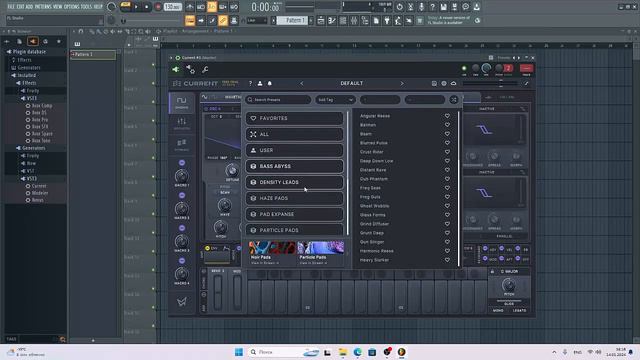Screen dimensions: 640x360
Task: Open the PATTERNS menu
Action: click(x=43, y=7)
